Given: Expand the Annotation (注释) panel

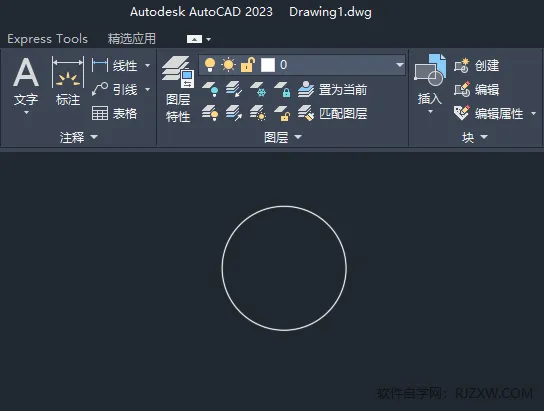Looking at the screenshot, I should click(x=78, y=137).
